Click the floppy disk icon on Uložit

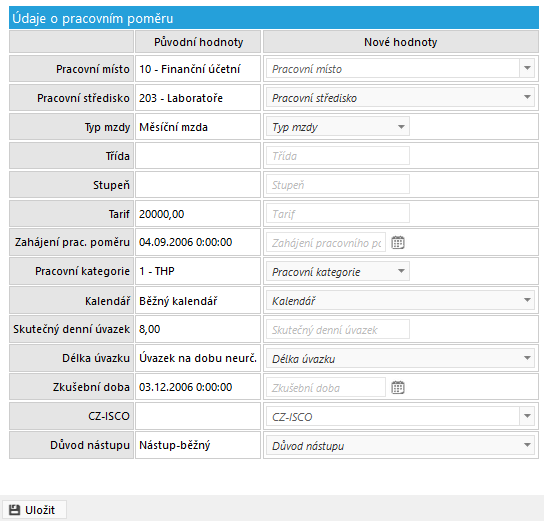coord(14,510)
